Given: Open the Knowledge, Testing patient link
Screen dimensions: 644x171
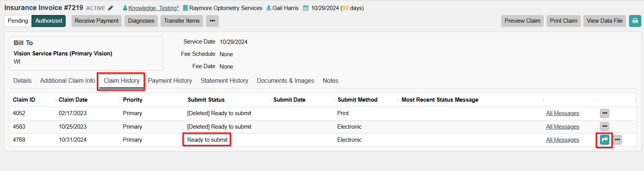Looking at the screenshot, I should 153,8.
